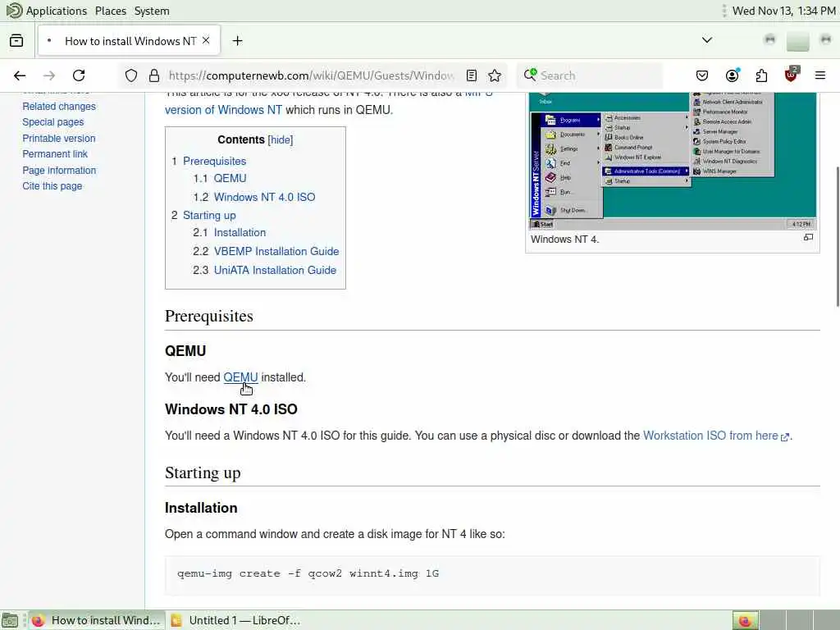Image resolution: width=840 pixels, height=630 pixels.
Task: Switch to Untitled 1 LibreOffice taskbar window
Action: point(235,620)
